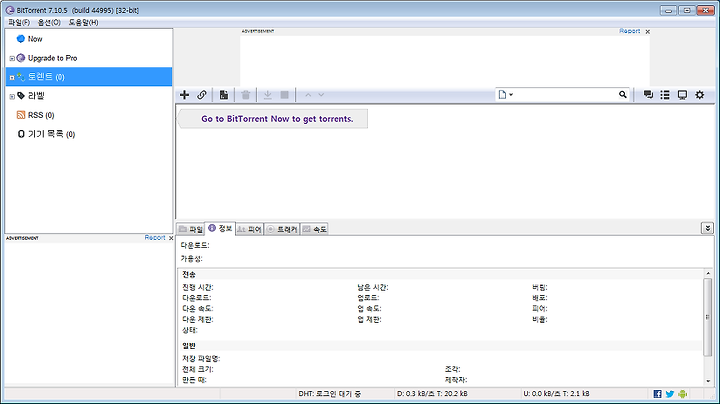Collapse the detail pane with double-chevron button
The image size is (720, 404).
coord(707,228)
